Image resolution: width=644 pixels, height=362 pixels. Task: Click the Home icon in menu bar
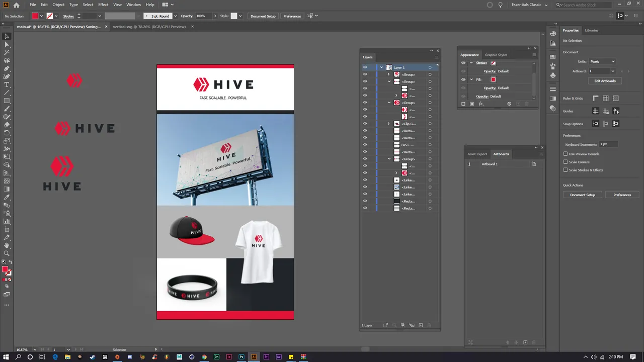click(16, 5)
